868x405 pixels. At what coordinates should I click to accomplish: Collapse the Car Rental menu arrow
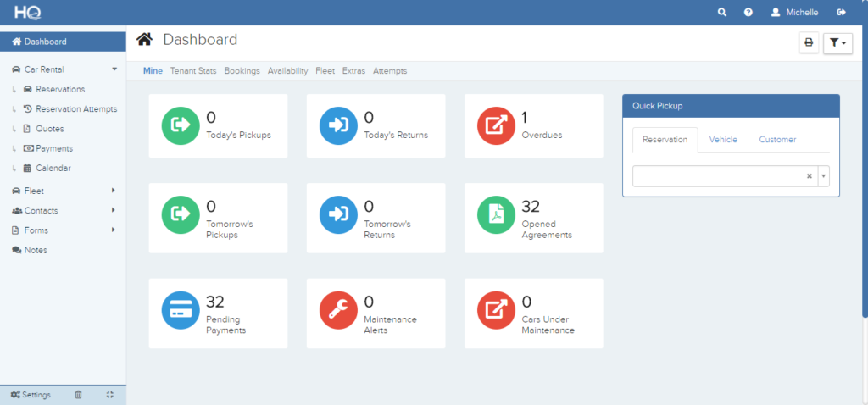114,69
